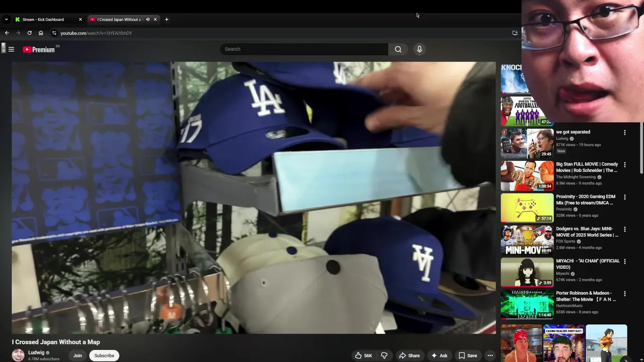Click the magnifying glass search button
Image resolution: width=644 pixels, height=362 pixels.
[x=398, y=49]
